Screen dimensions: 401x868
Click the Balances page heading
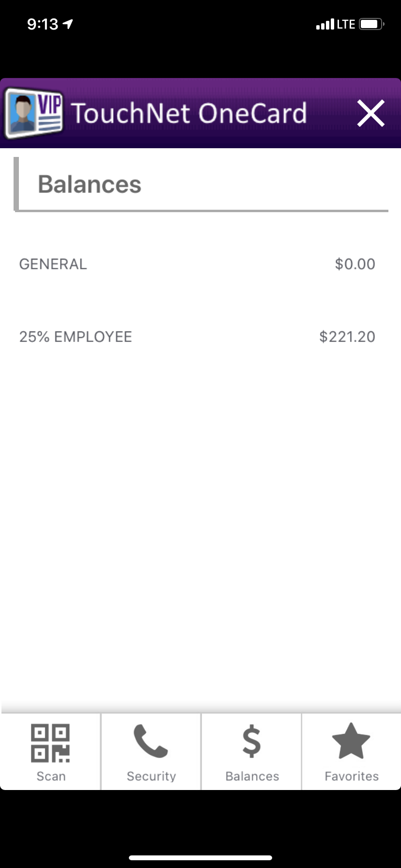(90, 185)
